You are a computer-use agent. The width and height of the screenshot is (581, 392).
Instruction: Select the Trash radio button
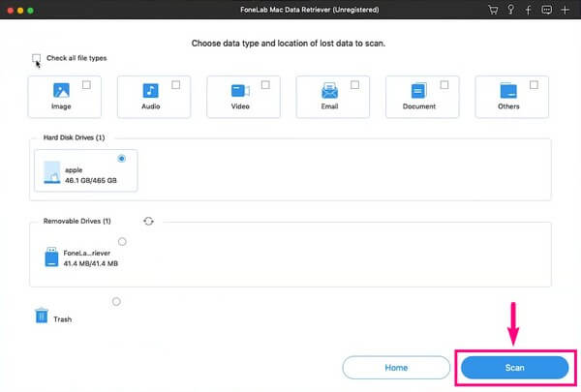tap(116, 302)
